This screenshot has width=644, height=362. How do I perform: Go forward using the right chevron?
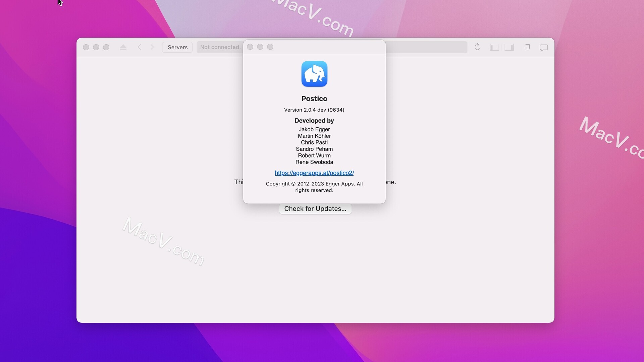[x=152, y=47]
